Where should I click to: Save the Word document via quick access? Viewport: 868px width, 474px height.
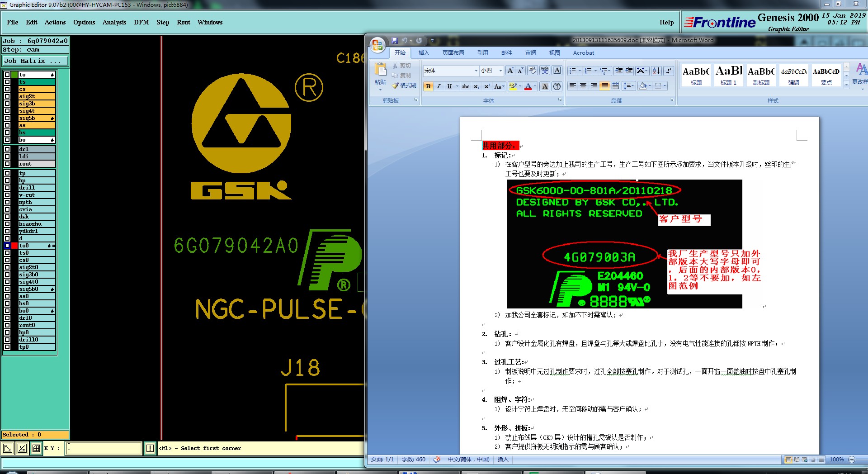394,40
